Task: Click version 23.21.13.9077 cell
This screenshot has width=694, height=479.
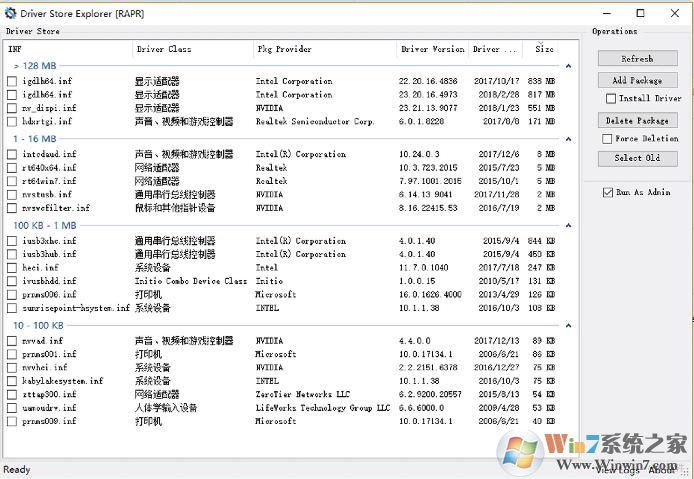Action: pyautogui.click(x=428, y=108)
